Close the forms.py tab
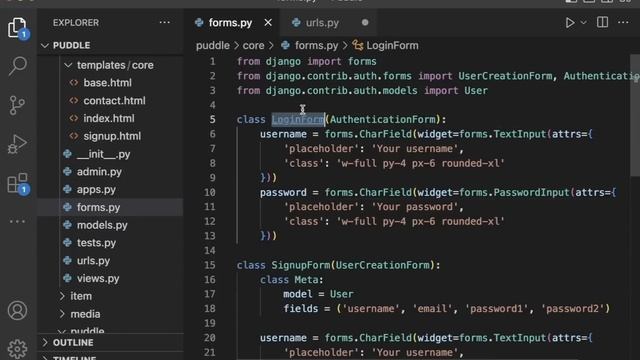Viewport: 640px width, 360px height. pyautogui.click(x=268, y=23)
